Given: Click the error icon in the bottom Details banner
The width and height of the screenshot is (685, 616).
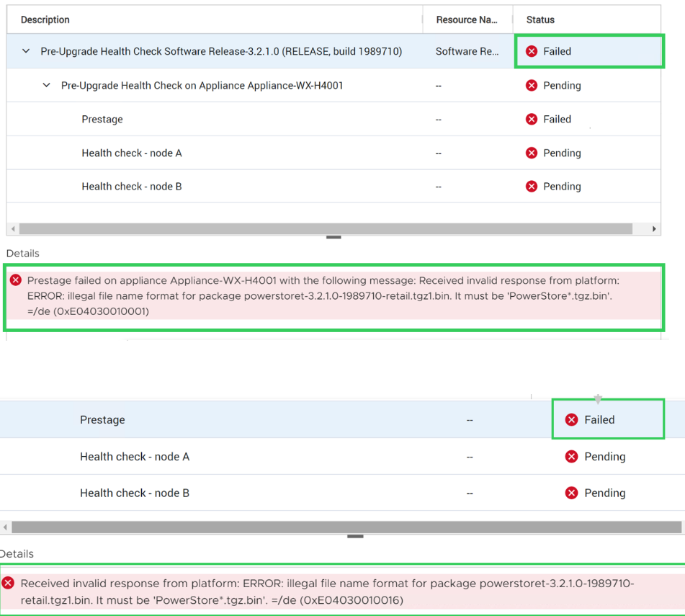Looking at the screenshot, I should click(x=9, y=584).
